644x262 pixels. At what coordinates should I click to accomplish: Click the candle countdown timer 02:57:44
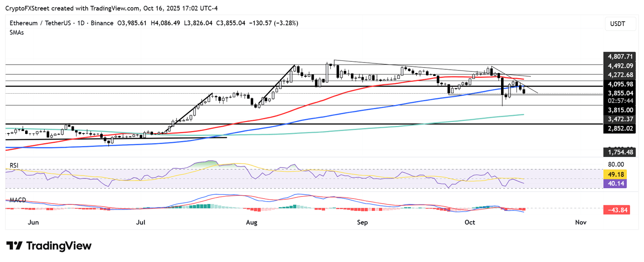point(619,101)
